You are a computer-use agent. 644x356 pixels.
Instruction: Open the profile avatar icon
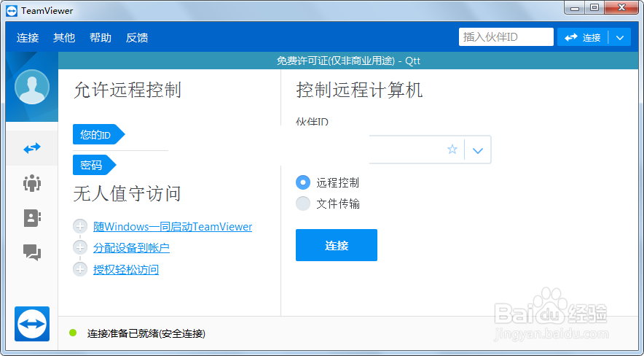[32, 87]
